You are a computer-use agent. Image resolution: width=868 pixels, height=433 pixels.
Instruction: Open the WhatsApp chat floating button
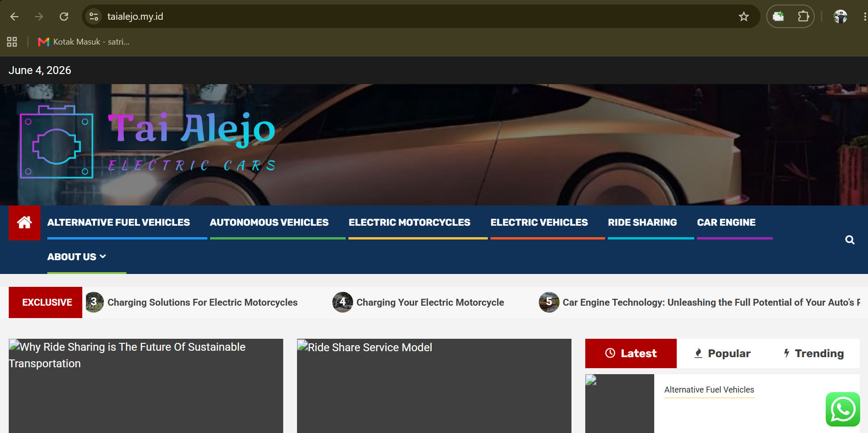coord(843,409)
